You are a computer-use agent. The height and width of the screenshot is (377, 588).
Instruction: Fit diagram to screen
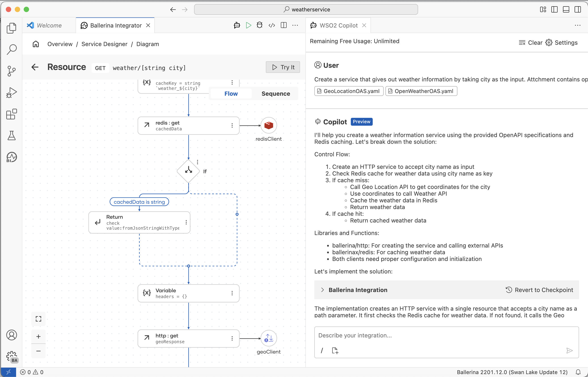[x=38, y=319]
